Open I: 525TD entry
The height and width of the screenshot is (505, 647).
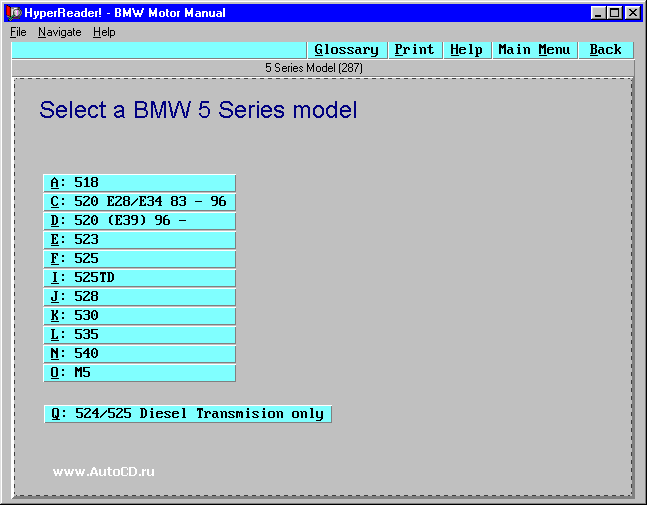pyautogui.click(x=139, y=278)
